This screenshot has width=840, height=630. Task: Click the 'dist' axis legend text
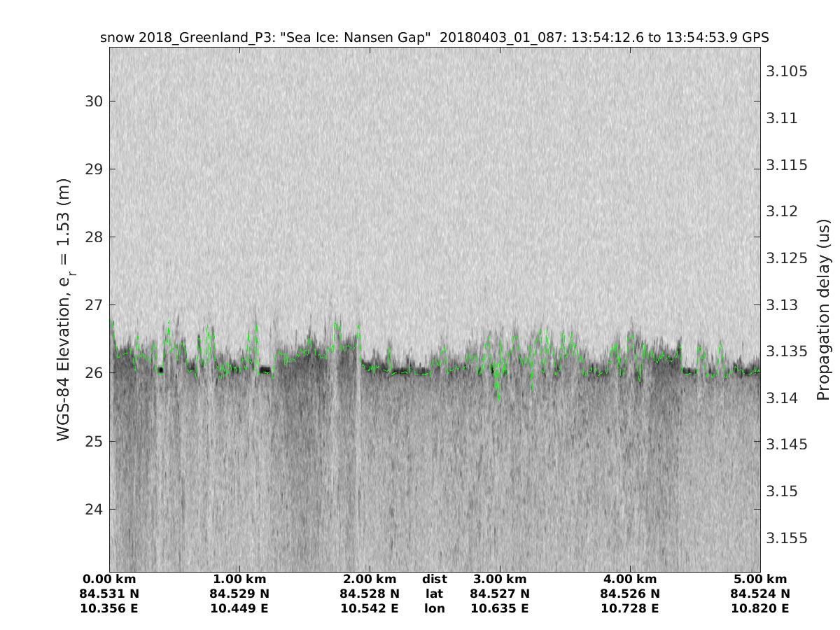434,579
